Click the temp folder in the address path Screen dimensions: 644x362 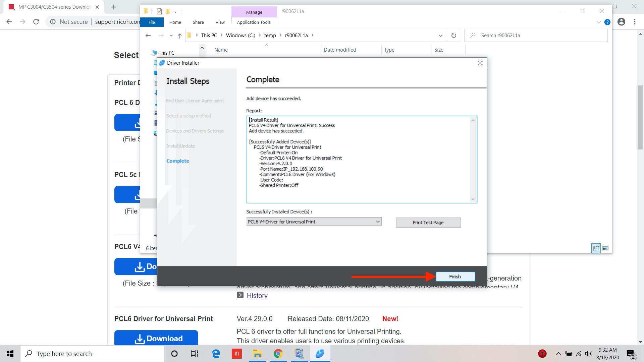(270, 36)
